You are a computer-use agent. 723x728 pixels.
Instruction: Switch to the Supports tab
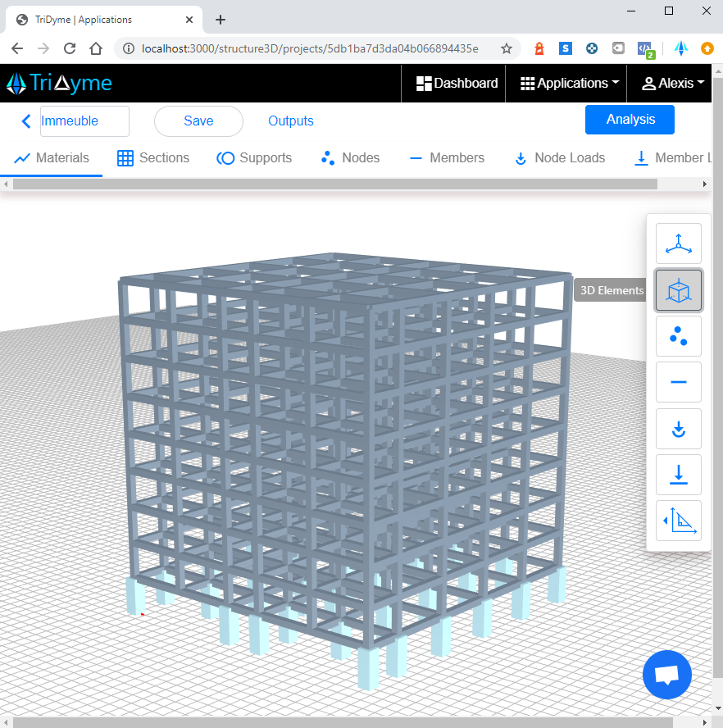pyautogui.click(x=254, y=158)
